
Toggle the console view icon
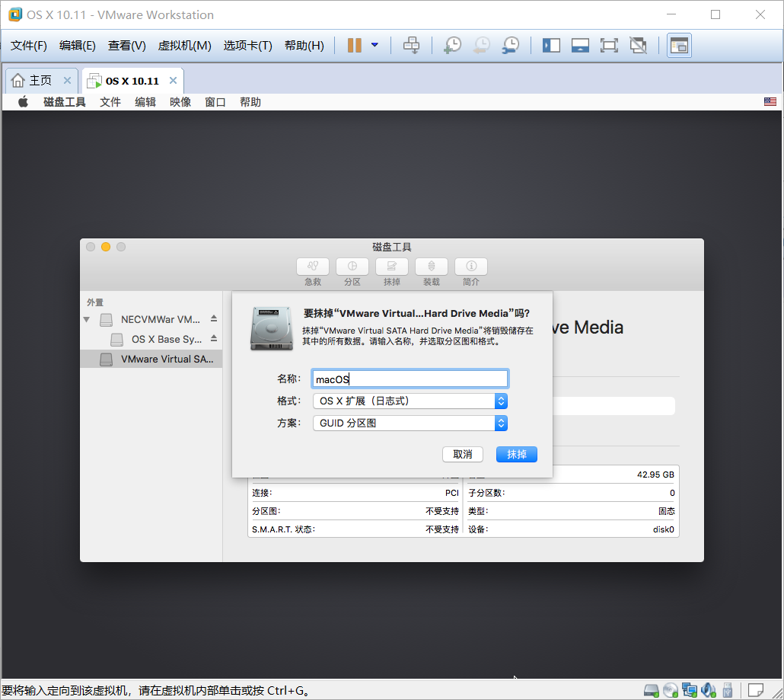click(679, 46)
